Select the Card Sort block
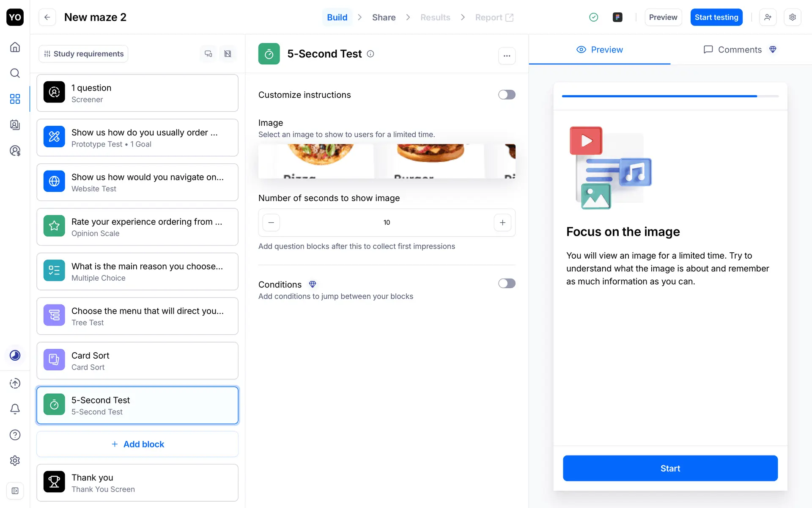The width and height of the screenshot is (812, 508). click(137, 361)
